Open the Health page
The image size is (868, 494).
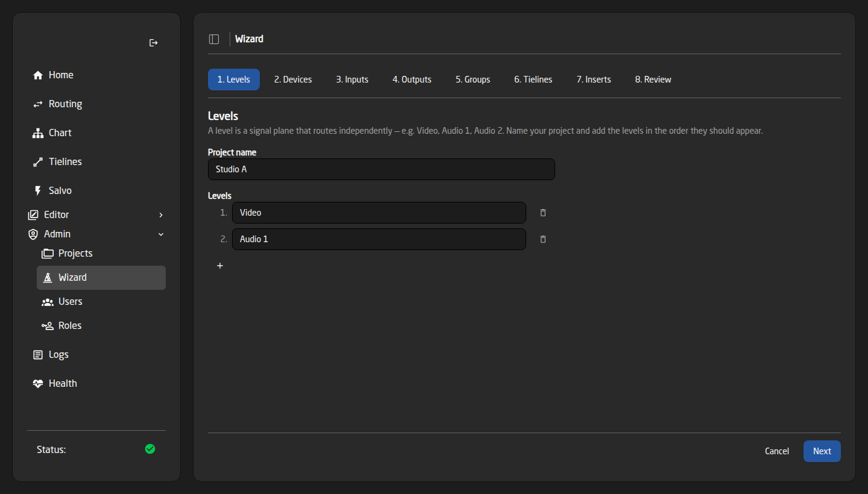[x=96, y=384]
